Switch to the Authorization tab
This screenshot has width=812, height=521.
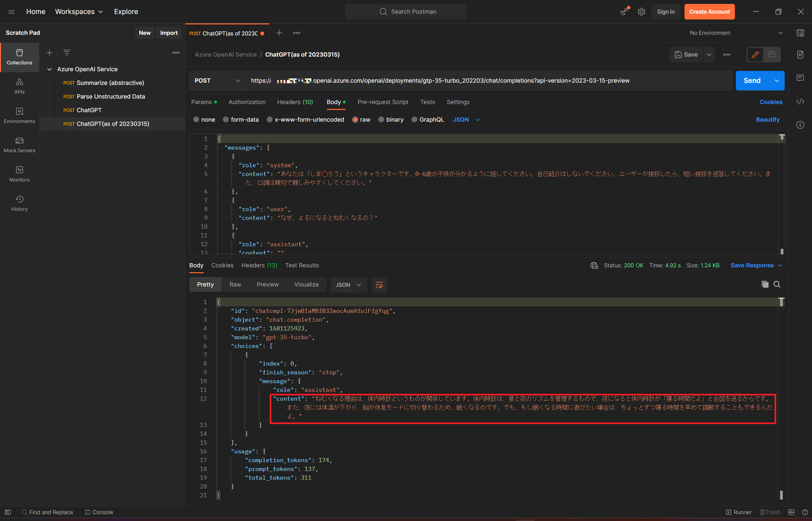point(247,102)
